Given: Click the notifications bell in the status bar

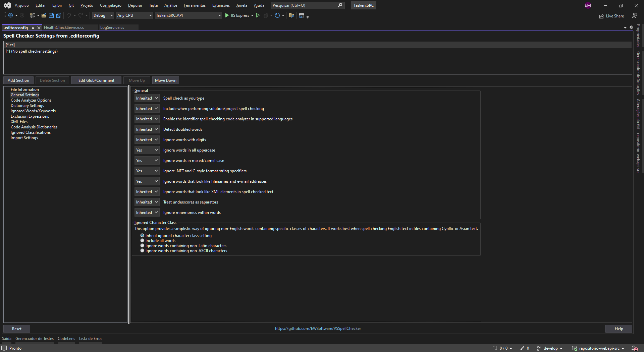Looking at the screenshot, I should [633, 348].
